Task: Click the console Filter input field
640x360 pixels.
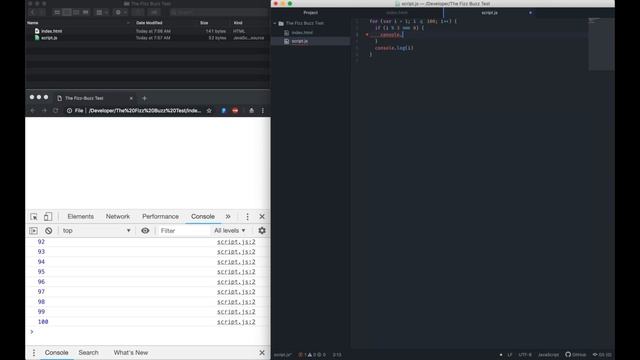Action: click(184, 231)
